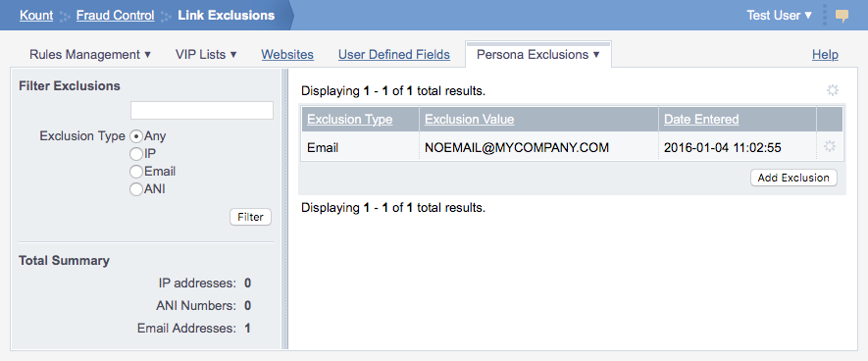
Task: Click the panel splitter divider bar
Action: pyautogui.click(x=285, y=209)
